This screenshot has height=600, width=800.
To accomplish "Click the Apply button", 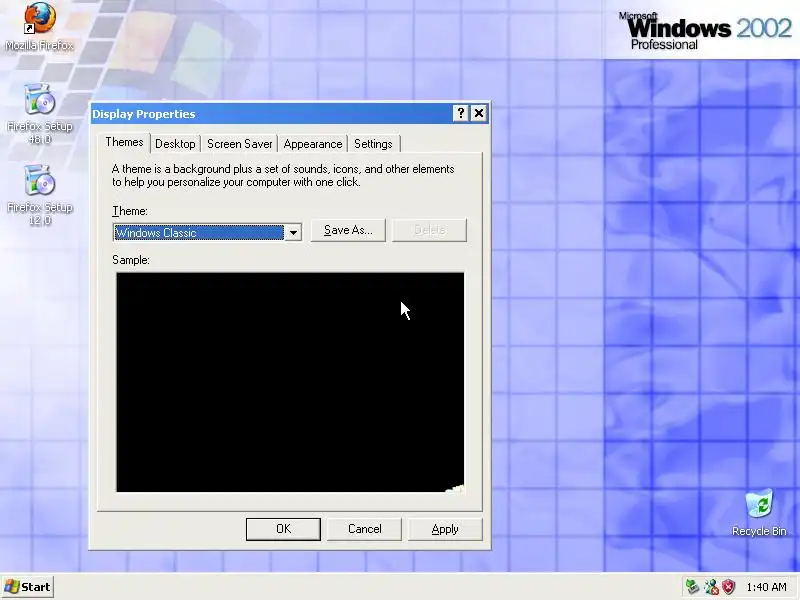I will pyautogui.click(x=445, y=529).
